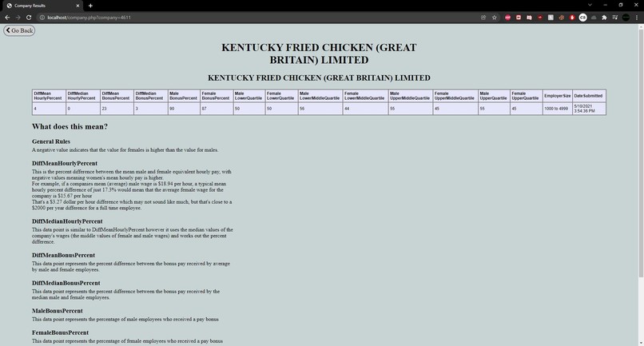644x346 pixels.
Task: Go back using browser back arrow
Action: tap(7, 18)
